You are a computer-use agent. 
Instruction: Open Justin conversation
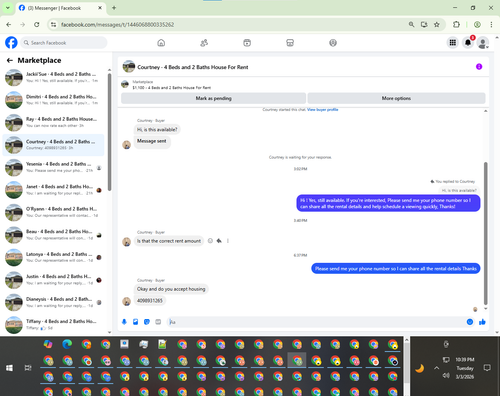coord(53,280)
